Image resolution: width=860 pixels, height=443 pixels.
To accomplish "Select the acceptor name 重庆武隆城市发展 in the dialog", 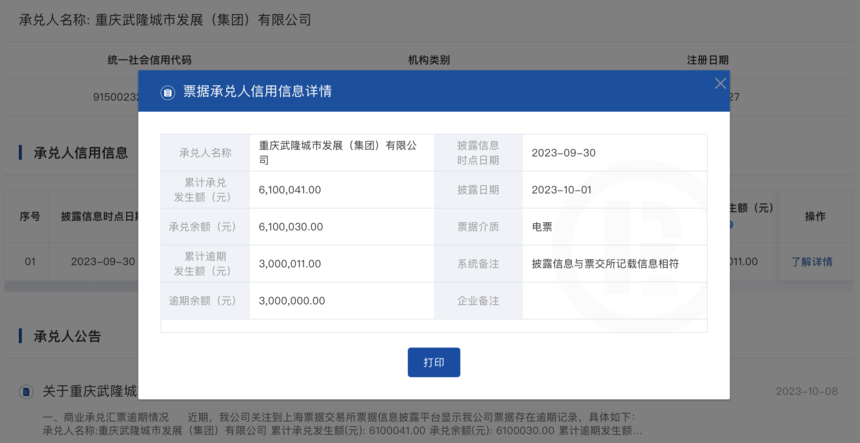I will (x=337, y=152).
